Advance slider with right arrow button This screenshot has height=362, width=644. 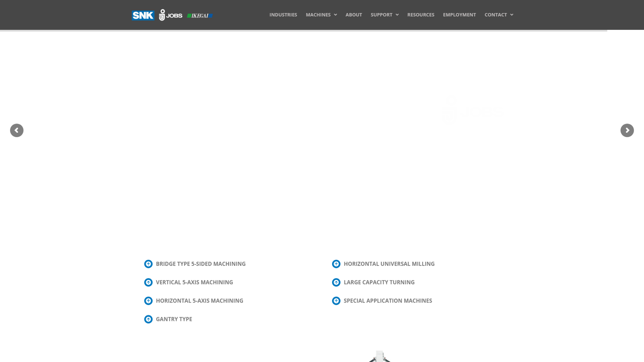627,130
